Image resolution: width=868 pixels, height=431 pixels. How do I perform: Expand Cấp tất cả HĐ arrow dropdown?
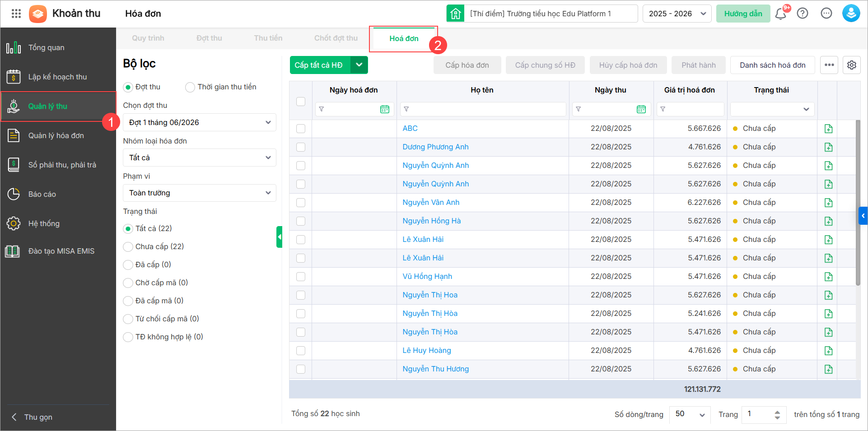pyautogui.click(x=359, y=65)
